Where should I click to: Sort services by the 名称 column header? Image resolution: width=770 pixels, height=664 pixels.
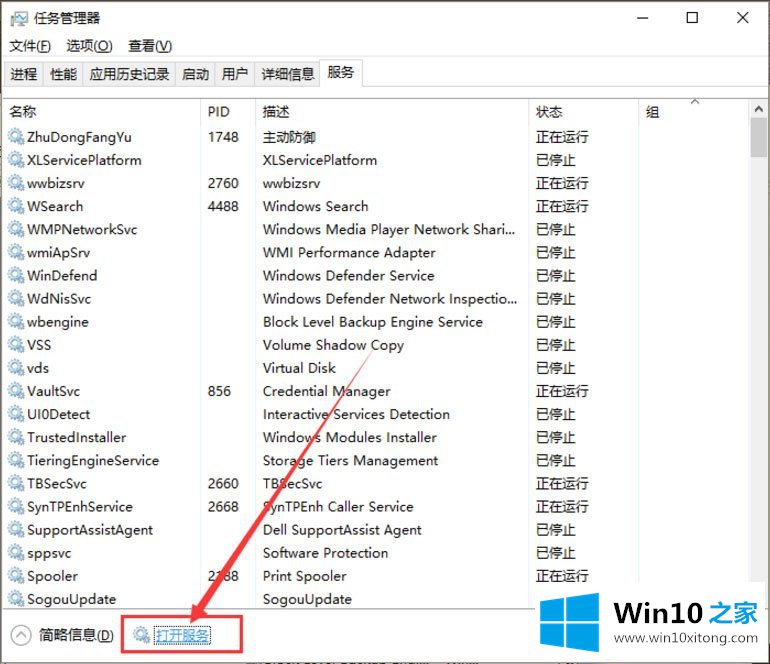point(102,112)
